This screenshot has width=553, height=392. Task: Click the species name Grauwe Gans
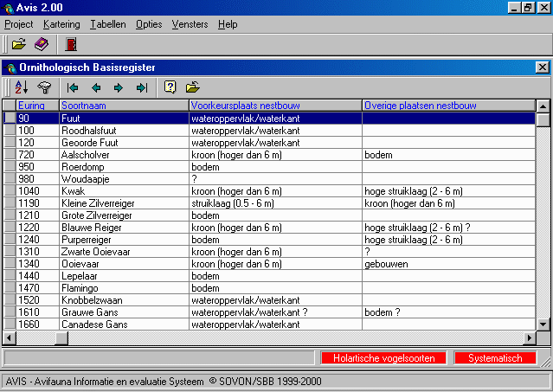[x=90, y=312]
